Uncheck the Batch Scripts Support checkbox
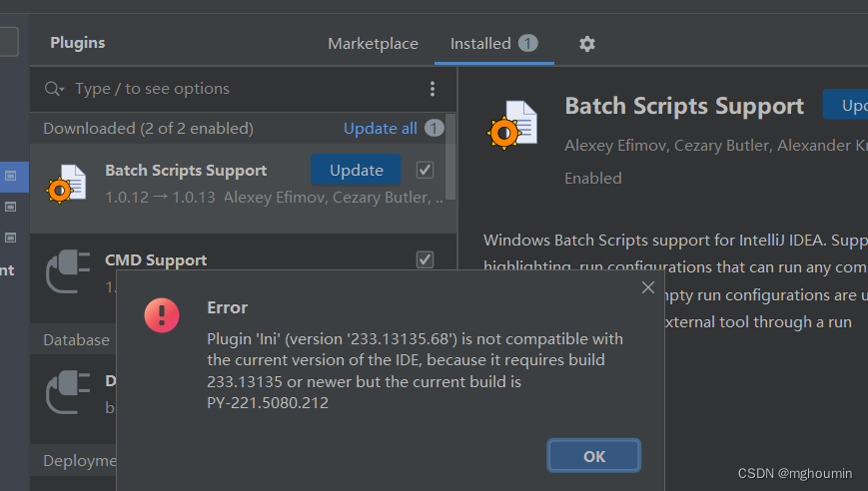Screen dimensions: 868x491 click(x=426, y=171)
